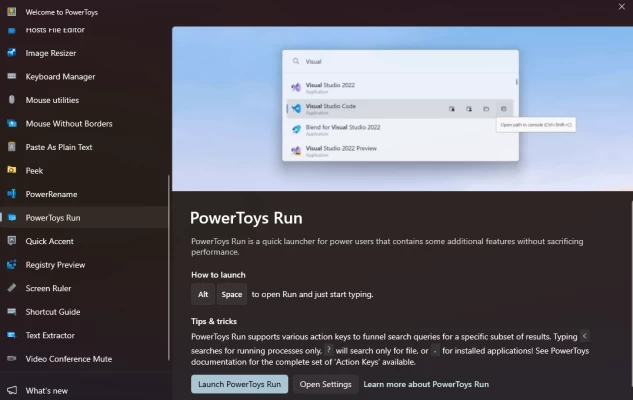
Task: Open Video Conference Mute page
Action: pos(68,359)
